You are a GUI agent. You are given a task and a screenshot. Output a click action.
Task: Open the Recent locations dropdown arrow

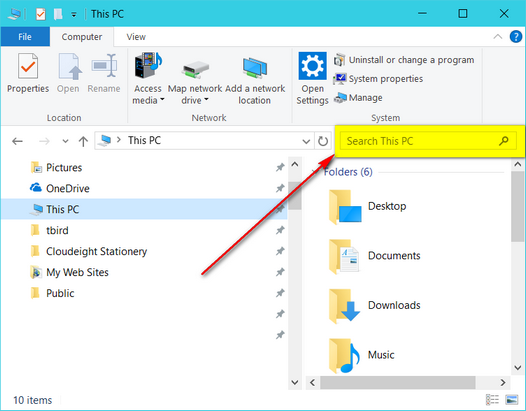(65, 141)
